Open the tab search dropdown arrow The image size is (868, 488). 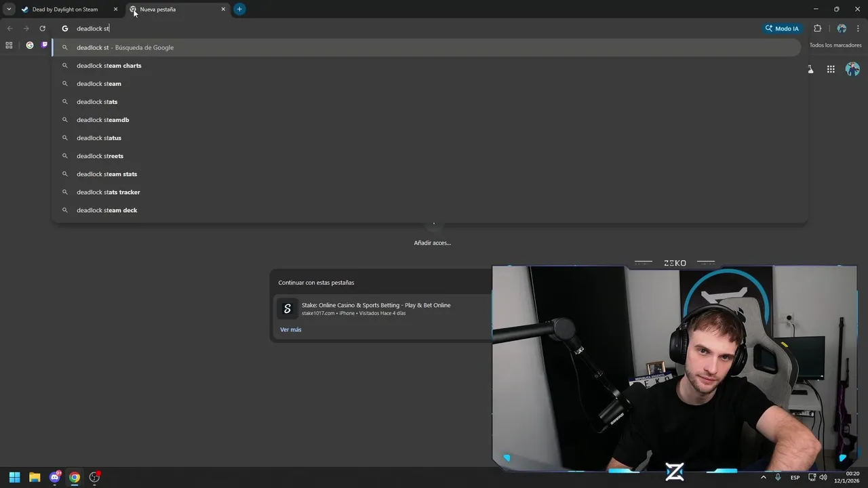(9, 9)
